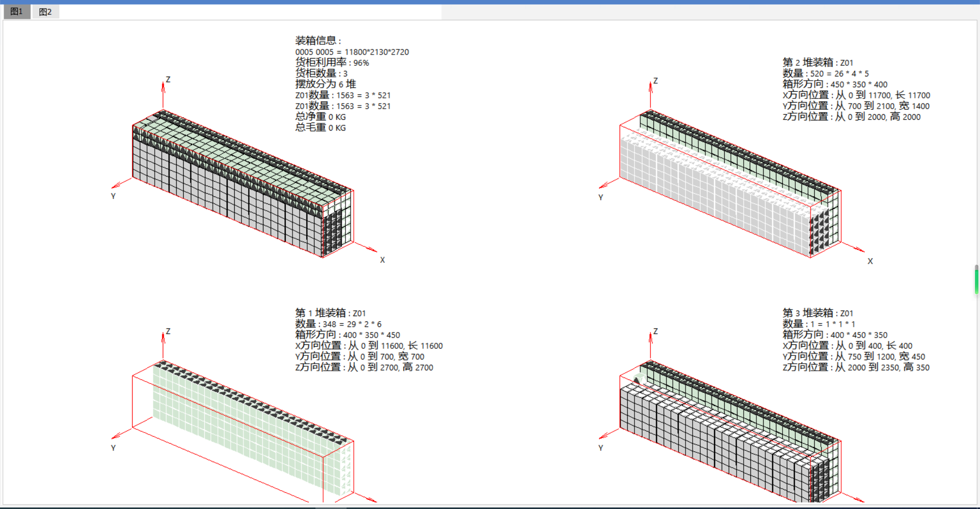
Task: Click the 第 2 堆装箱 : Z01 heading
Action: (x=818, y=63)
